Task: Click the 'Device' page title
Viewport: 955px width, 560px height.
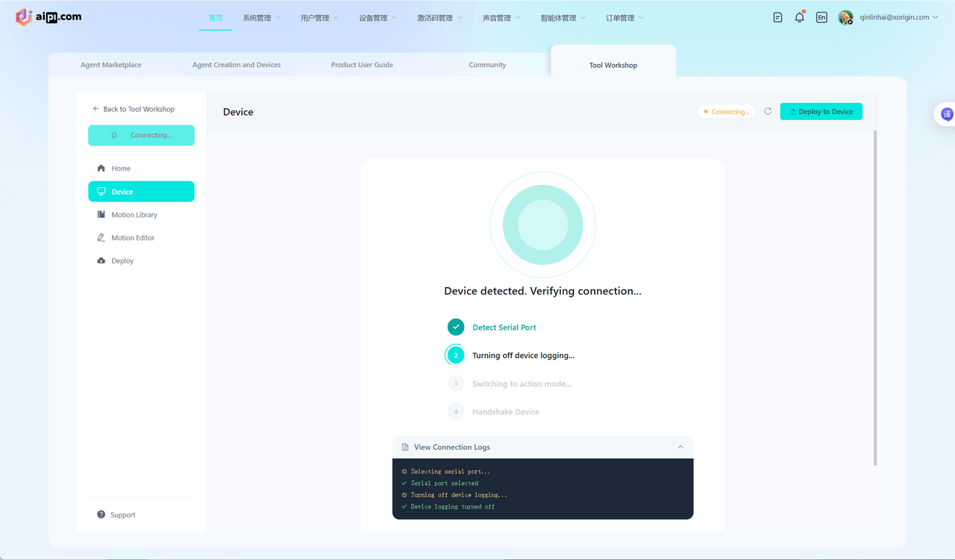Action: click(x=238, y=112)
